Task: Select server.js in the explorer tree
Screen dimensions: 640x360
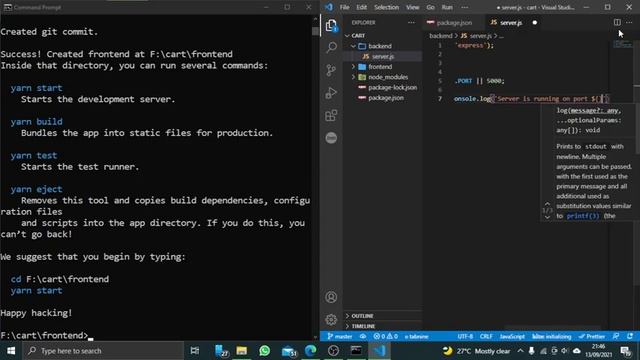Action: pos(382,56)
